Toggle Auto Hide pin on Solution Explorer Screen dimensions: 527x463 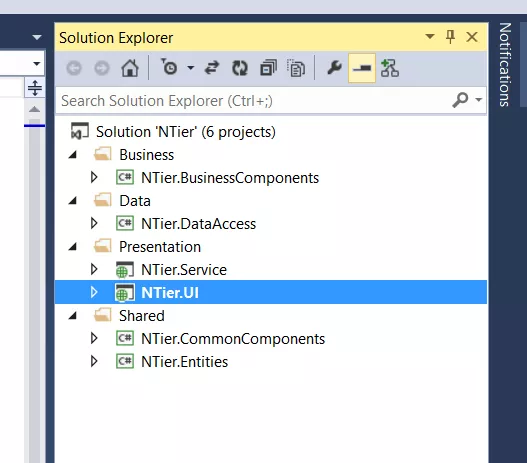pyautogui.click(x=450, y=37)
